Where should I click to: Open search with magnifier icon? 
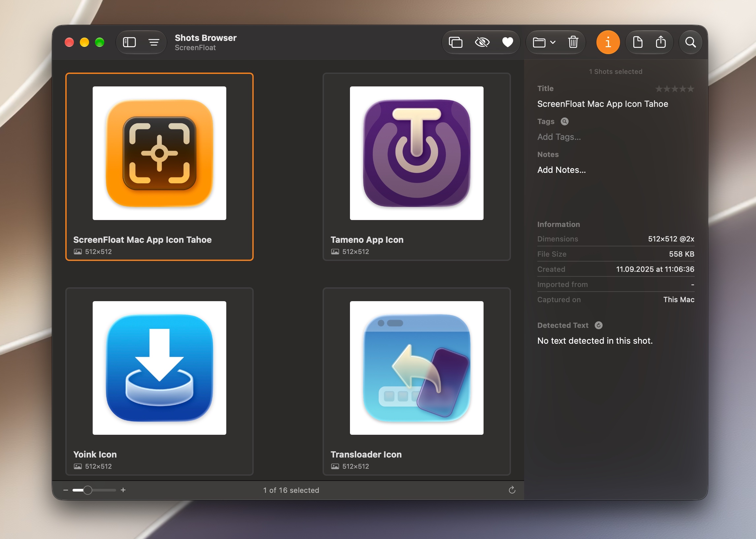pyautogui.click(x=690, y=42)
